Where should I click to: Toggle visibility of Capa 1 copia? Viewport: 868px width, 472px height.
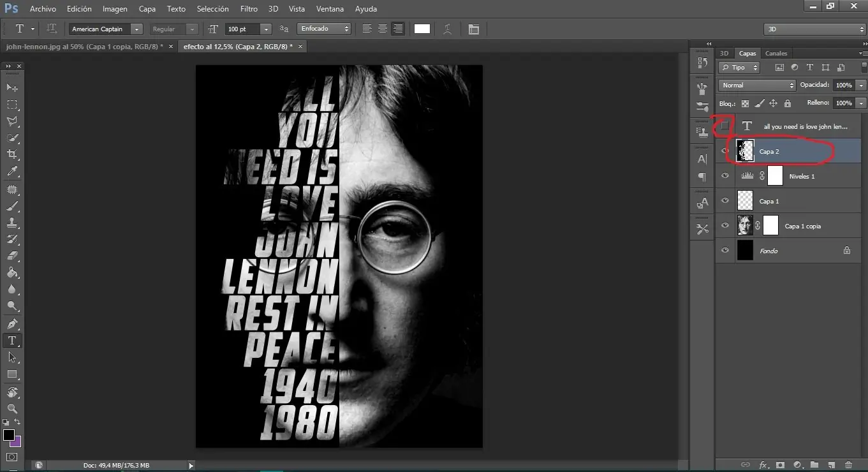point(725,225)
